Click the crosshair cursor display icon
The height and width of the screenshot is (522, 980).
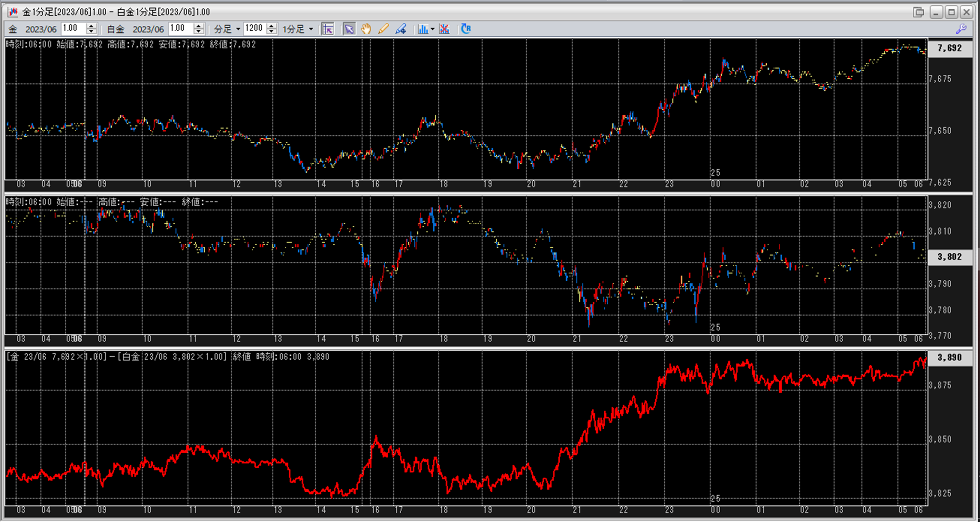coord(328,29)
